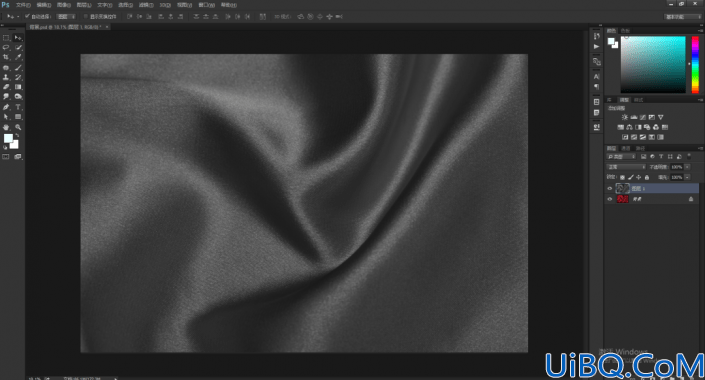The image size is (705, 380).
Task: Open the workspace switcher dropdown
Action: tap(683, 17)
